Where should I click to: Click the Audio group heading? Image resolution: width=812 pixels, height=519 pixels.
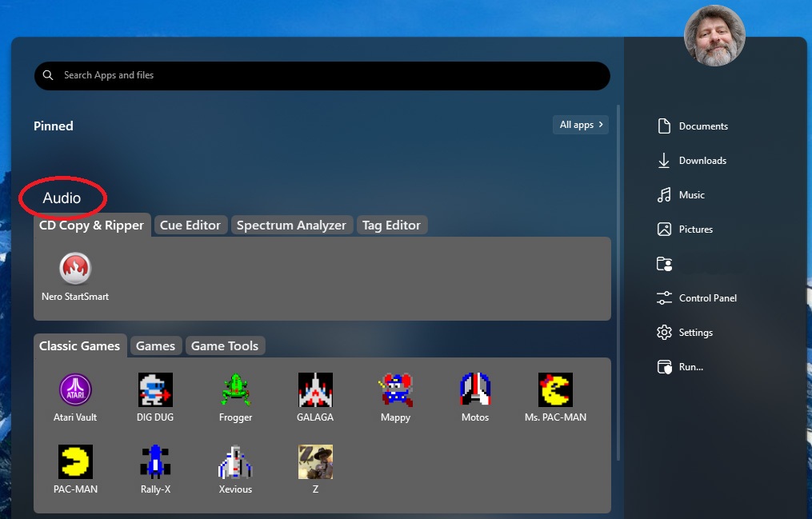click(x=62, y=198)
